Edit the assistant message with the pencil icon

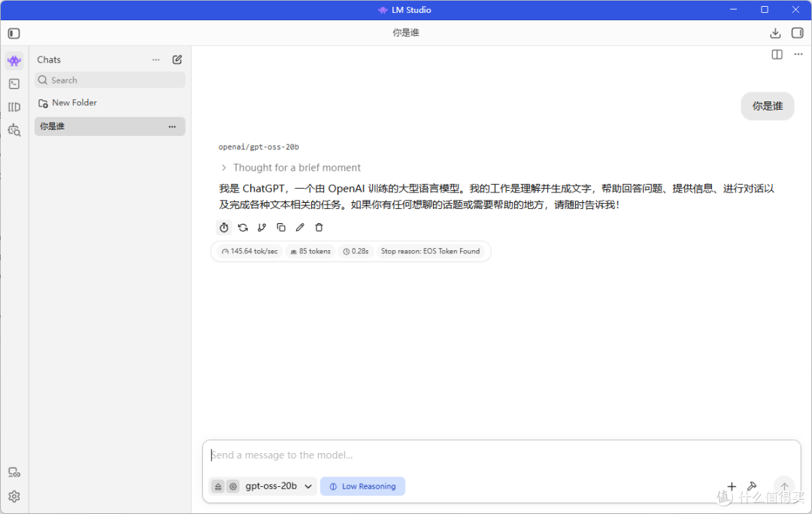(x=300, y=227)
